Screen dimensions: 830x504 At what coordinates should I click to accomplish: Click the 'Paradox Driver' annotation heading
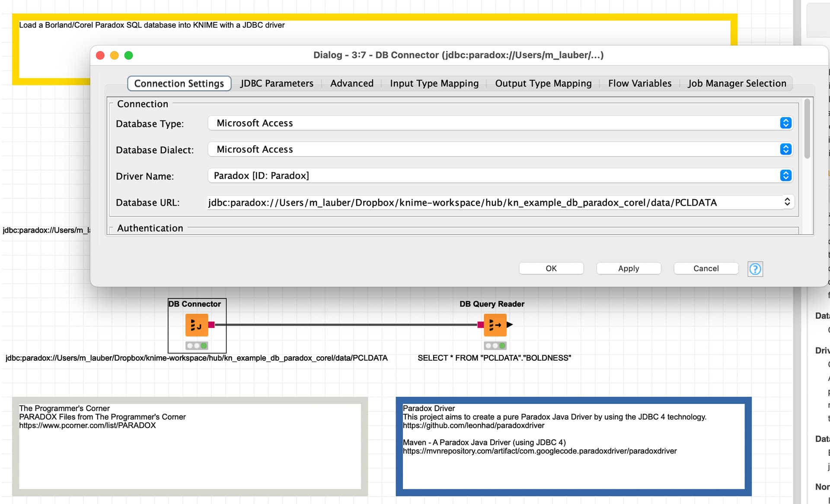[x=429, y=408]
